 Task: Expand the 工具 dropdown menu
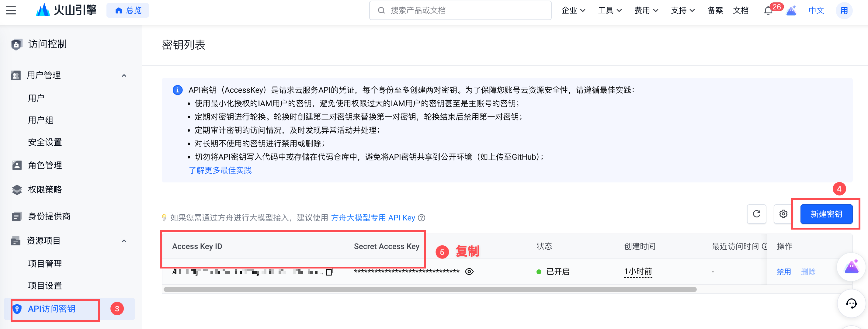click(609, 10)
